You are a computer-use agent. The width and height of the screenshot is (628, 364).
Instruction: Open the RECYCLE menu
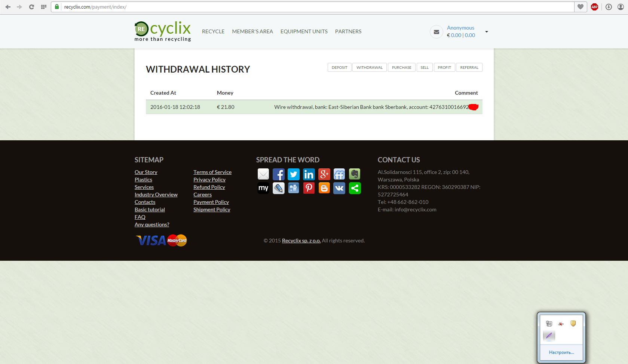tap(213, 31)
